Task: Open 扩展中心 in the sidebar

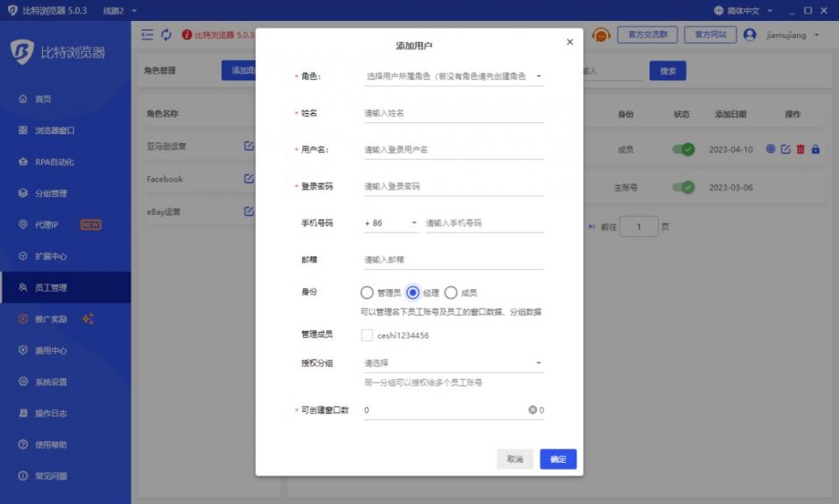Action: click(65, 257)
